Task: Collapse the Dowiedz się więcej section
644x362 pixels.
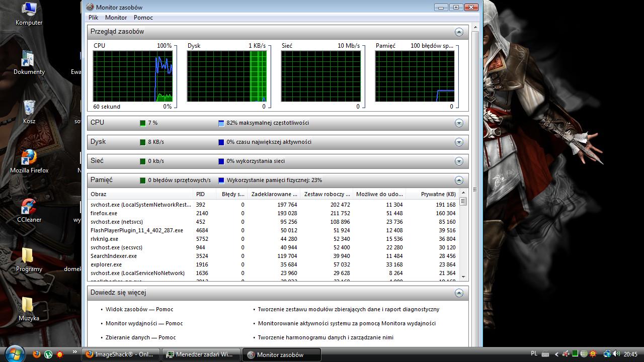Action: (x=459, y=293)
